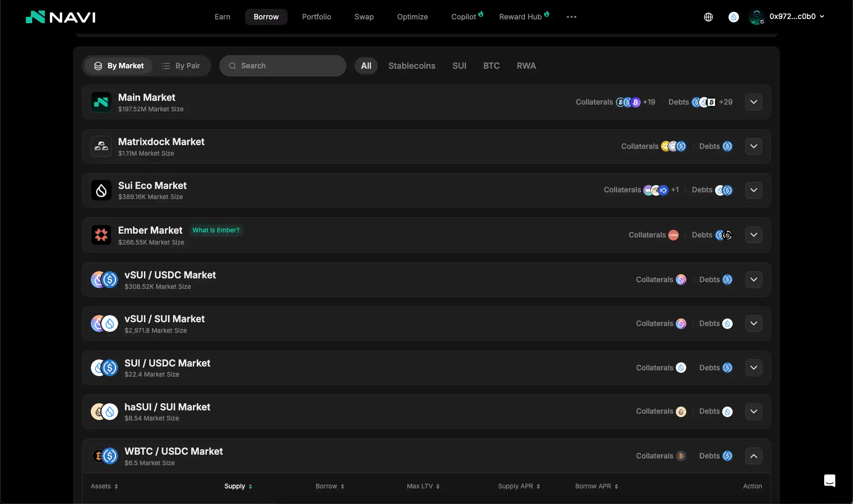Click Main Market debt token icons
The width and height of the screenshot is (853, 504).
704,102
